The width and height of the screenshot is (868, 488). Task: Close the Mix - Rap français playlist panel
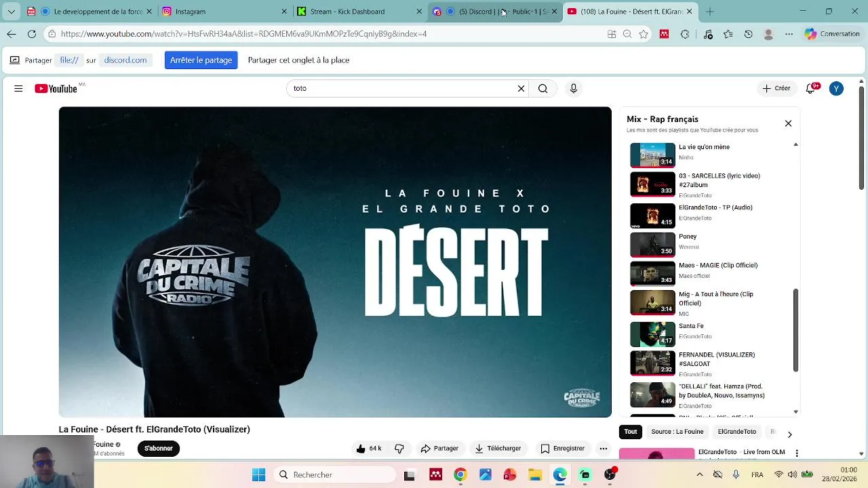pyautogui.click(x=788, y=123)
